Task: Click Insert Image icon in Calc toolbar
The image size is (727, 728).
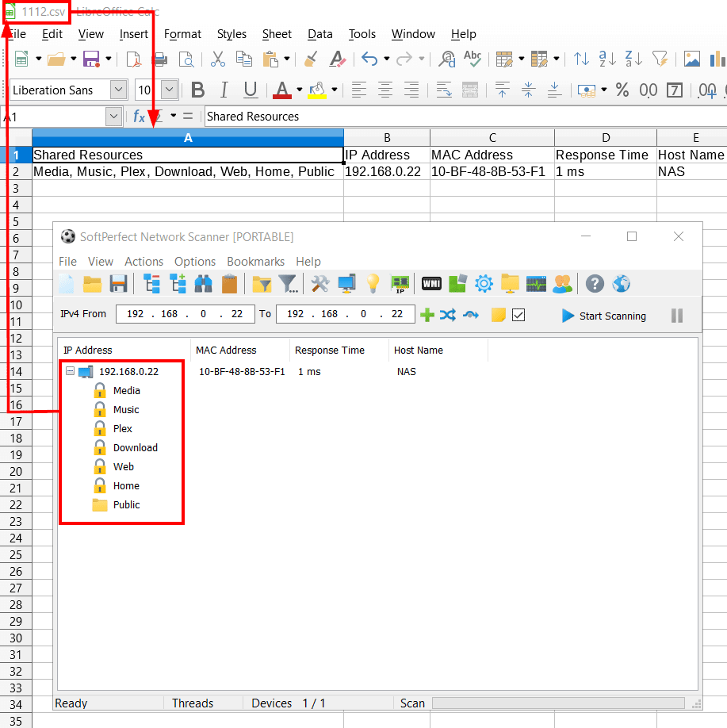Action: pyautogui.click(x=691, y=59)
